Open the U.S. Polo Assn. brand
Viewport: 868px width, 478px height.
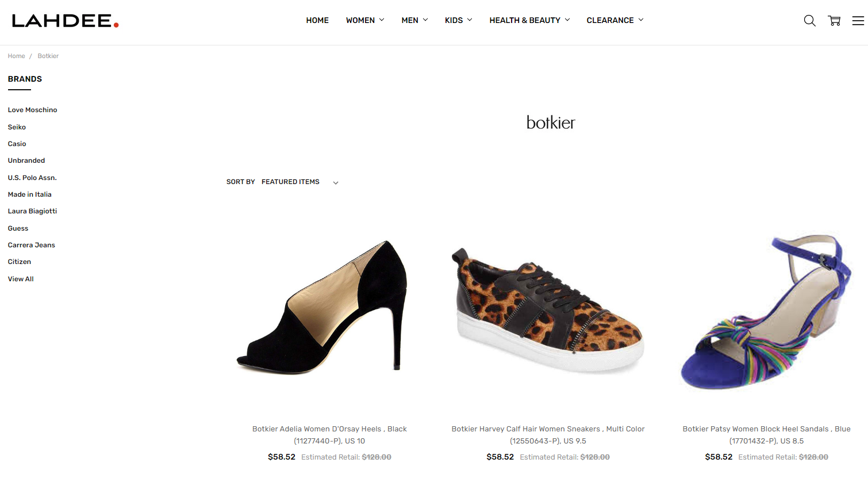tap(32, 178)
